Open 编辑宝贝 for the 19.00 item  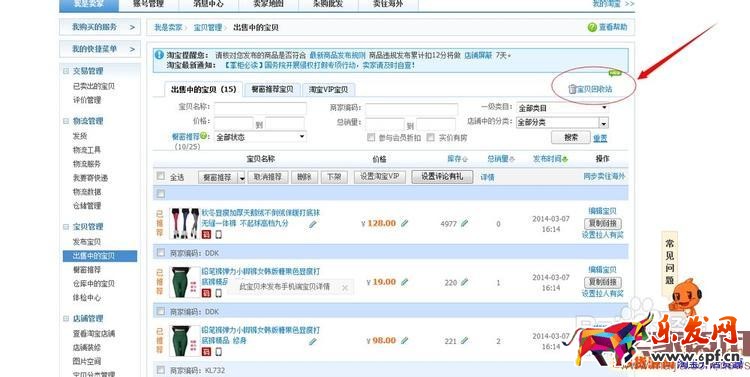click(602, 270)
